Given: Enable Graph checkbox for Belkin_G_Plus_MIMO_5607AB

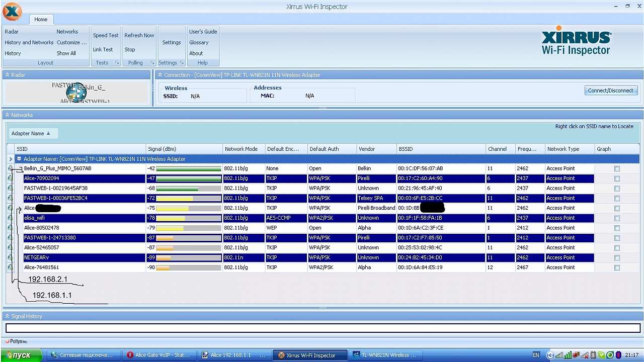Looking at the screenshot, I should point(617,169).
